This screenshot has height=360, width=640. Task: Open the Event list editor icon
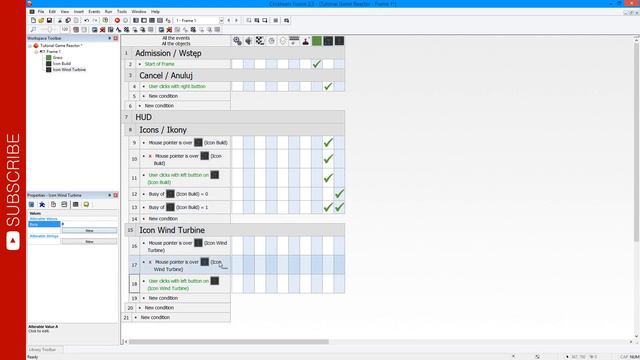click(x=160, y=20)
